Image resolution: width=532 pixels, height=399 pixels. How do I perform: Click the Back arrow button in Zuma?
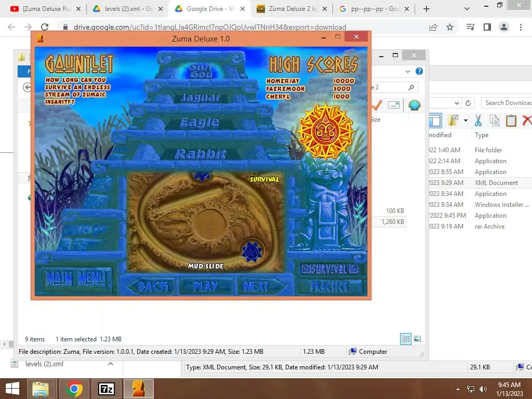coord(152,286)
